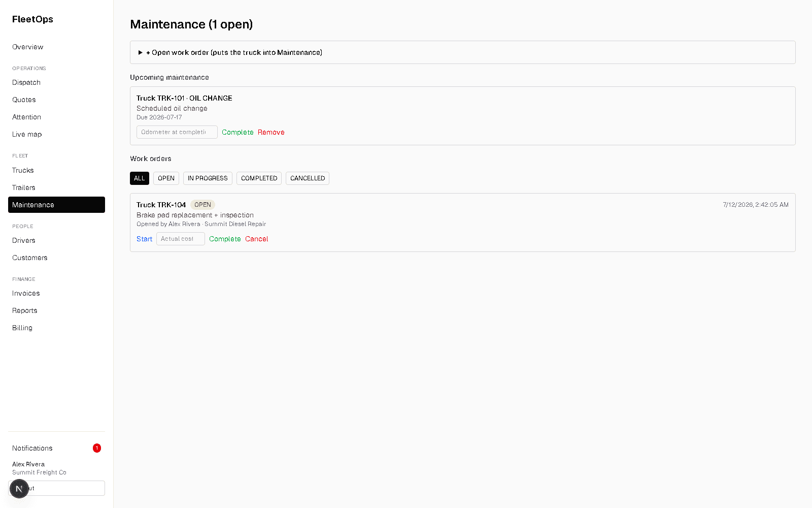Click the Alex Rivera user name
Viewport: 812px width, 508px height.
[x=28, y=464]
